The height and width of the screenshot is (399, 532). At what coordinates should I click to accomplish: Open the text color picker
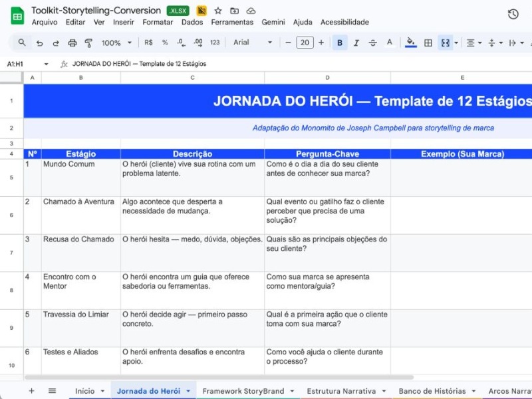388,42
